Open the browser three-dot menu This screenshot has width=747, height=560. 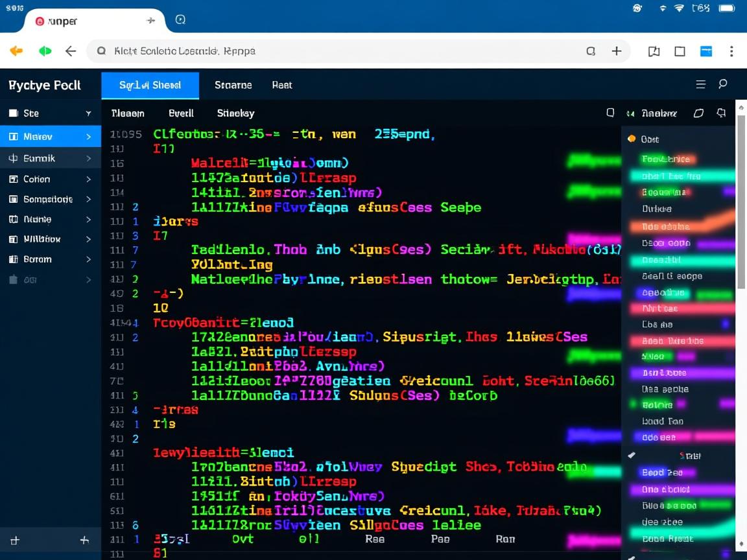pyautogui.click(x=731, y=51)
